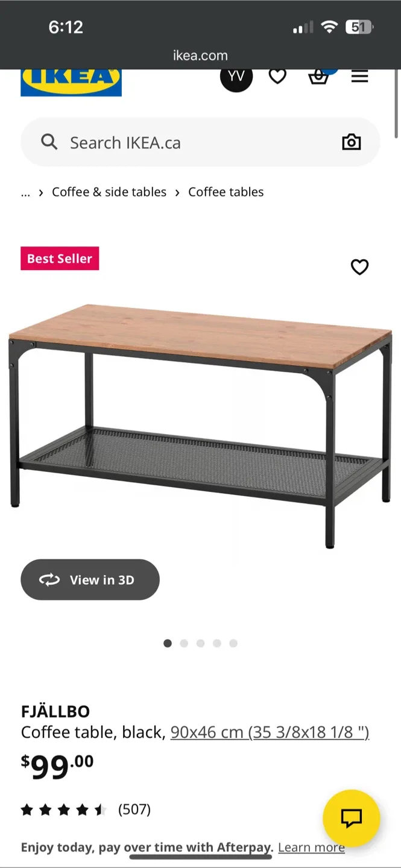The image size is (401, 868).
Task: Open Afterpay Learn more link
Action: pyautogui.click(x=311, y=848)
